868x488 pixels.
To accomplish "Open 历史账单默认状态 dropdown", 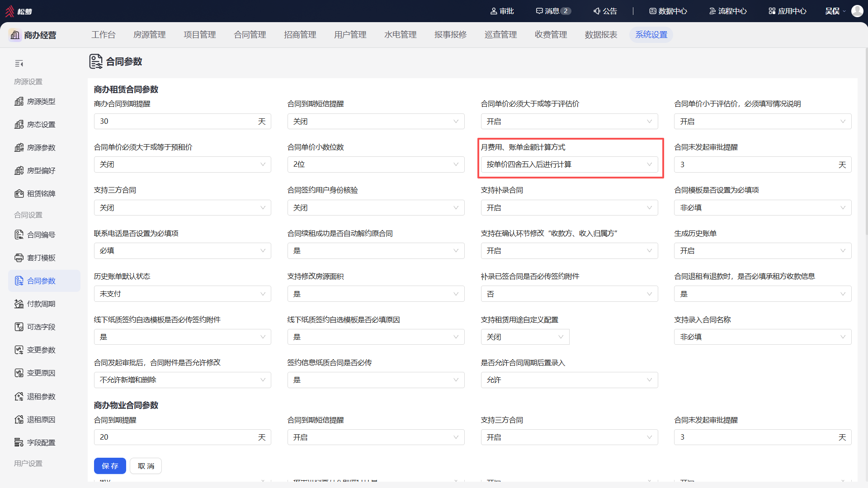I will (182, 294).
